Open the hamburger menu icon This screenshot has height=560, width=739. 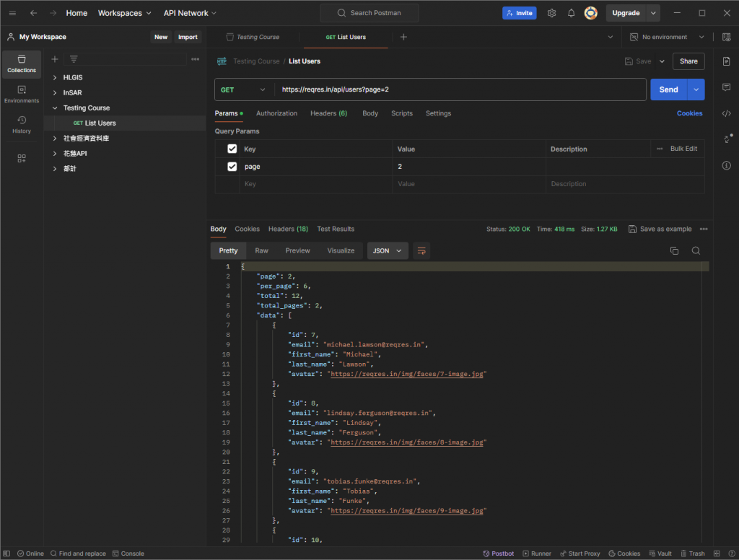(12, 13)
